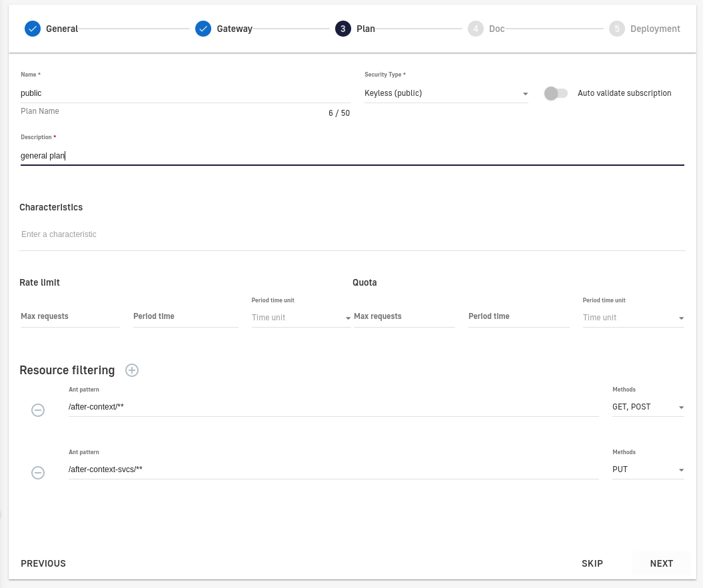
Task: Click the Enter a characteristic field
Action: (x=352, y=234)
